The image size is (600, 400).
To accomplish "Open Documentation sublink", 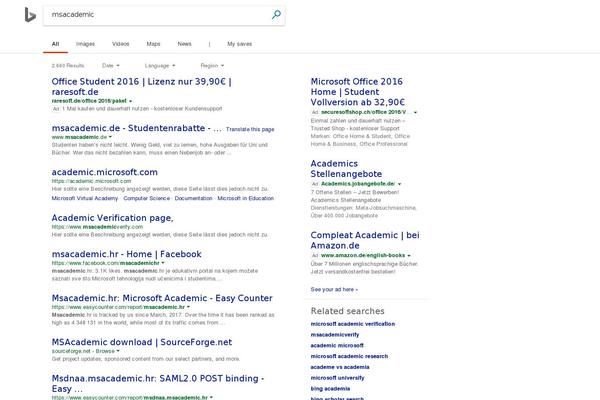I will [x=194, y=198].
